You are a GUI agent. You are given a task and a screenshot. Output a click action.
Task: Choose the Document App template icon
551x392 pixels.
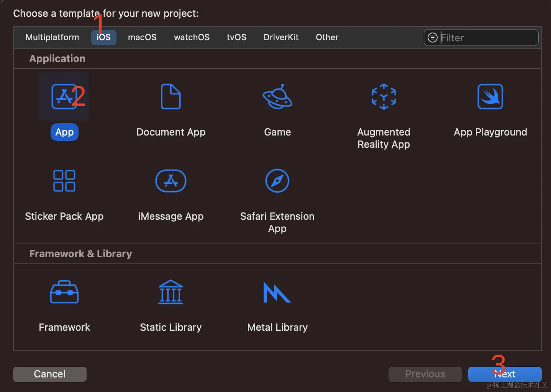(x=171, y=96)
